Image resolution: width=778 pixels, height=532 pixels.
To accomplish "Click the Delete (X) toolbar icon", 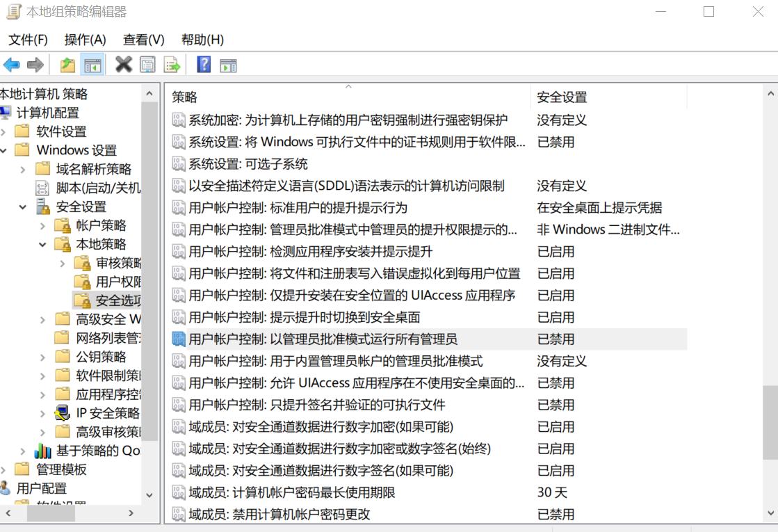I will 122,64.
